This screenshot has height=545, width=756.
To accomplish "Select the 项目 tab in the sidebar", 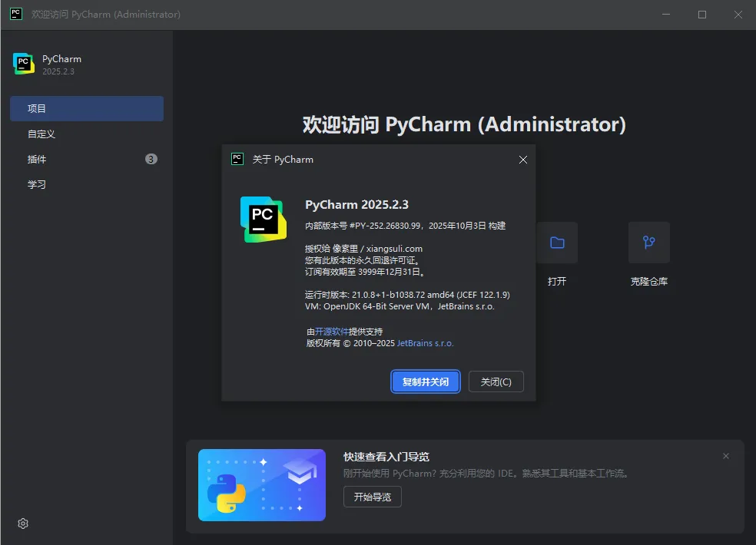I will click(x=86, y=108).
